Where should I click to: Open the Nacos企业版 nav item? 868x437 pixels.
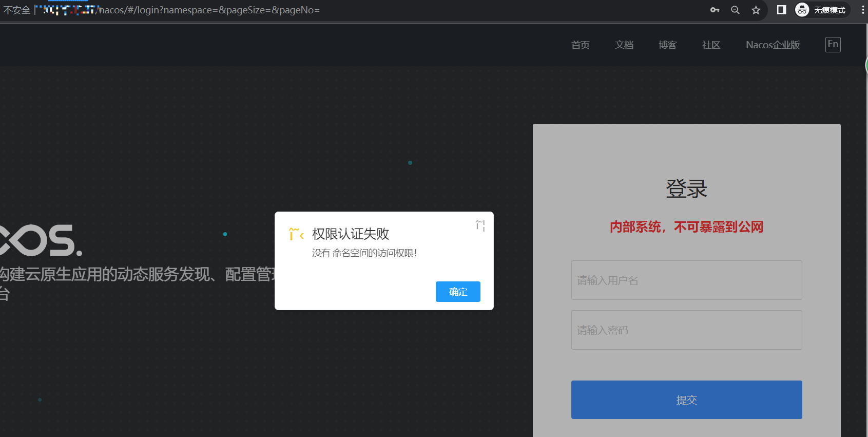pyautogui.click(x=773, y=45)
